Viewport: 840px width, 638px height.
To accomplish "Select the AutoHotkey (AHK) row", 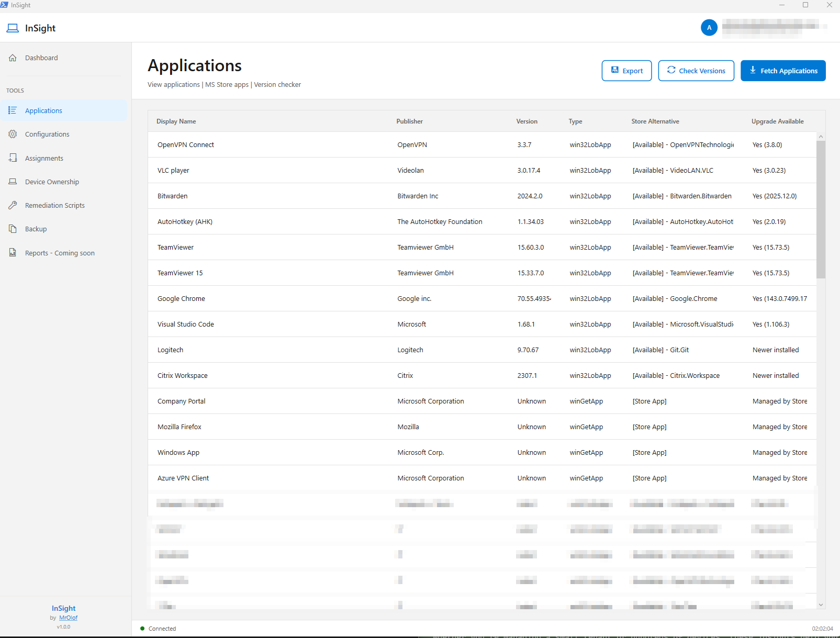I will pyautogui.click(x=482, y=221).
